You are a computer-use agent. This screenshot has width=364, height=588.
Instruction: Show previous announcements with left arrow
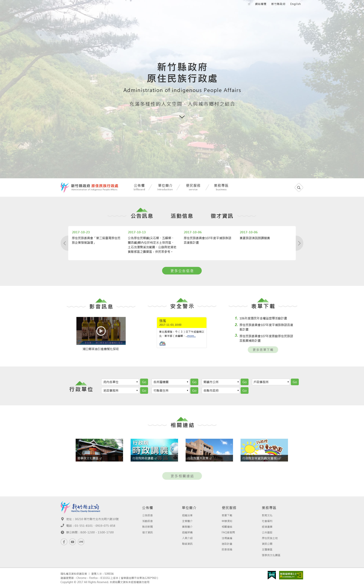click(x=64, y=243)
